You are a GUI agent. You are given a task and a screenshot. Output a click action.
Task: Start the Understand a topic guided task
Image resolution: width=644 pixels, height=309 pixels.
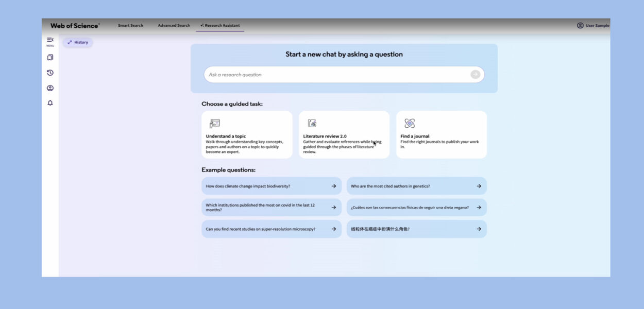[x=247, y=135]
